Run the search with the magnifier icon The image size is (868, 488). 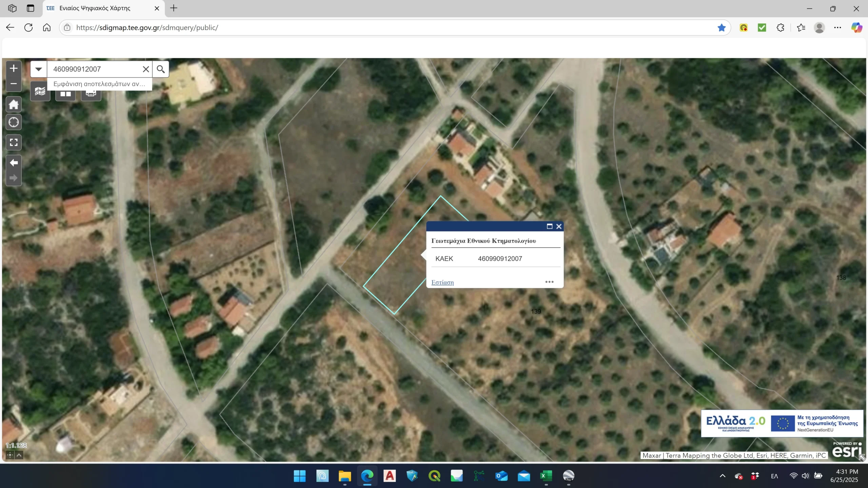click(x=160, y=69)
